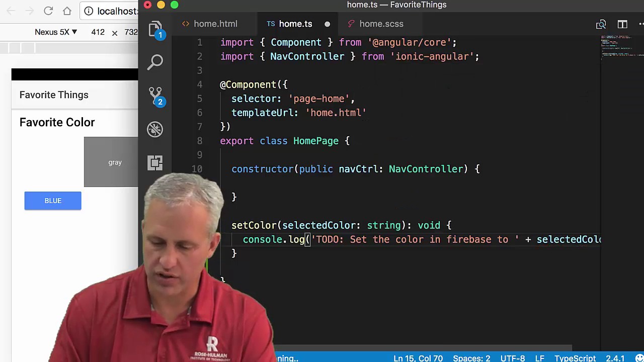Image resolution: width=644 pixels, height=362 pixels.
Task: Switch to the home.ts tab
Action: (x=295, y=24)
